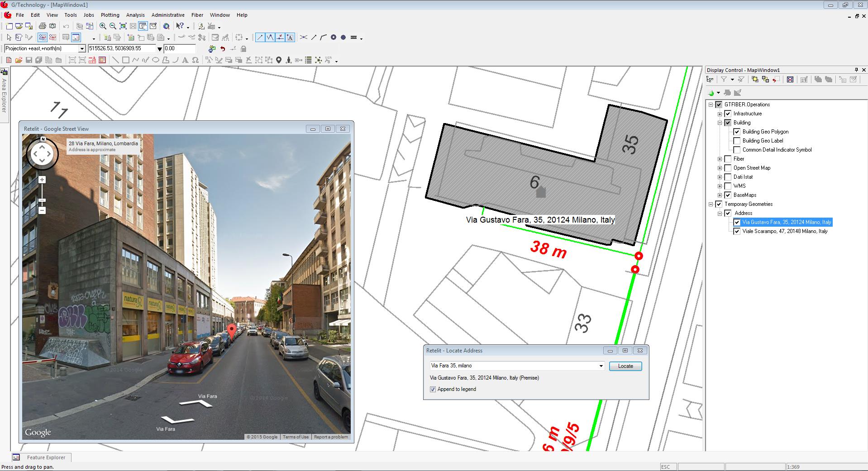Image resolution: width=868 pixels, height=471 pixels.
Task: Toggle the GTFIBER.Operations checkbox
Action: pyautogui.click(x=719, y=105)
